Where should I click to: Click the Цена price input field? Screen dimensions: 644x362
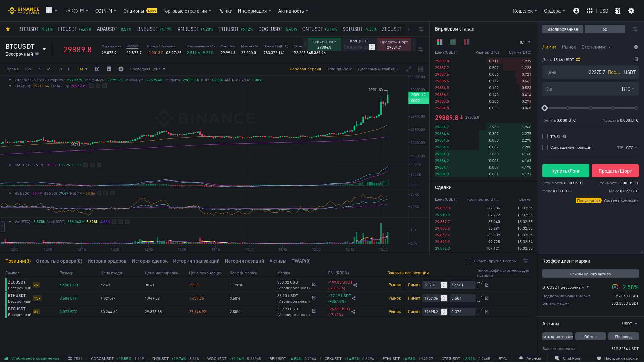pyautogui.click(x=590, y=72)
